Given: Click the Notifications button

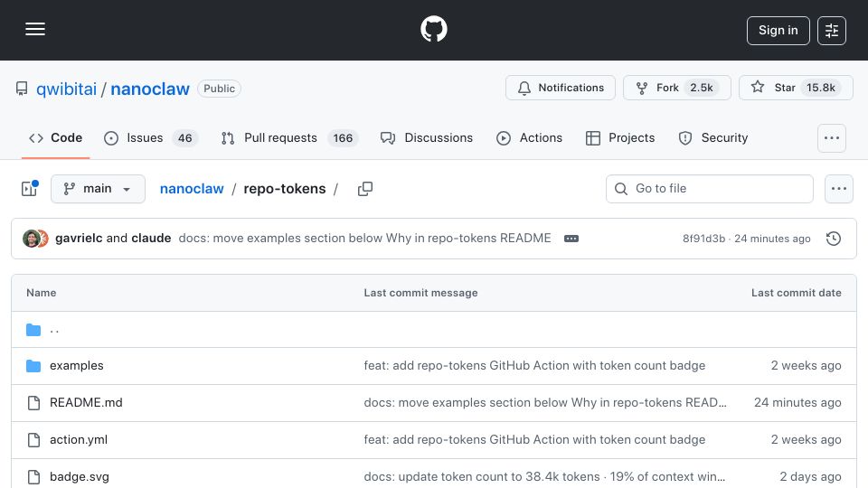Looking at the screenshot, I should point(561,88).
